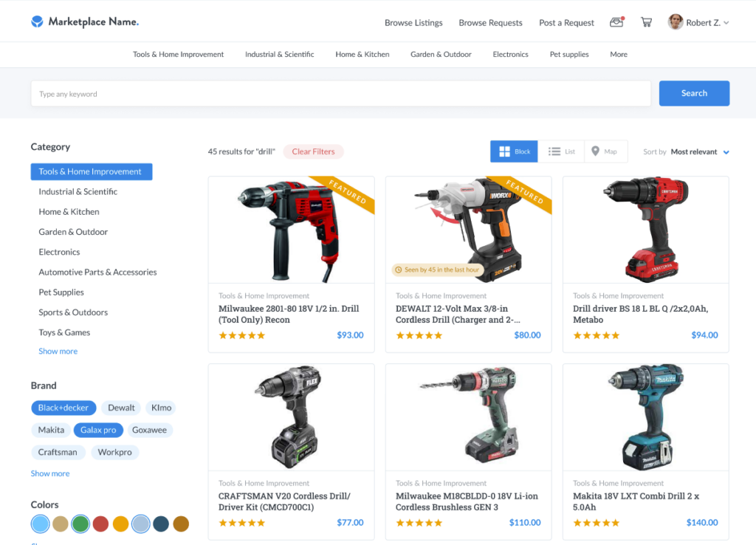Screen dimensions: 756x545
Task: Open the shopping cart icon
Action: click(x=646, y=22)
